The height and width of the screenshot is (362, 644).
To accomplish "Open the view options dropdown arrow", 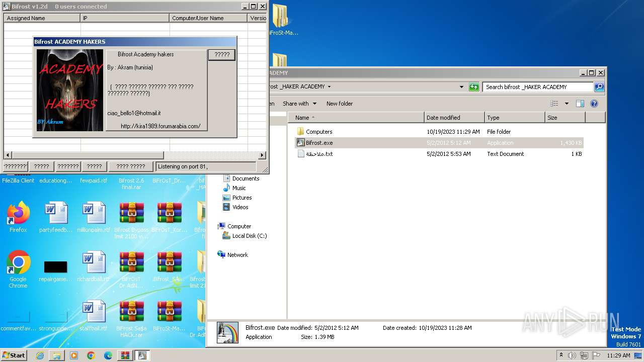I will pyautogui.click(x=567, y=104).
